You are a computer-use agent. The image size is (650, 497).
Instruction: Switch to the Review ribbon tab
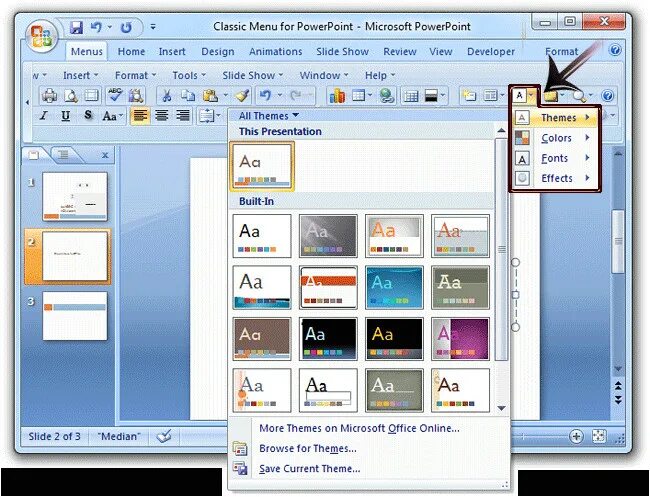point(400,52)
